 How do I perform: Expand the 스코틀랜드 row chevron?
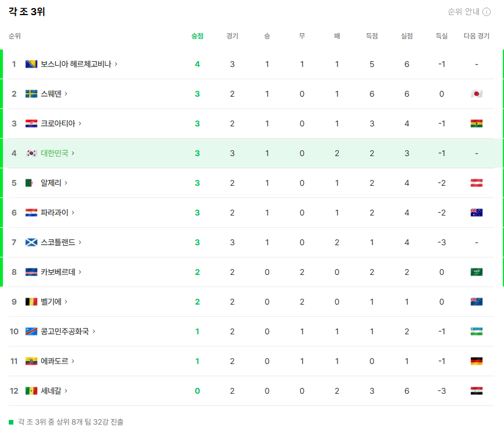click(80, 242)
